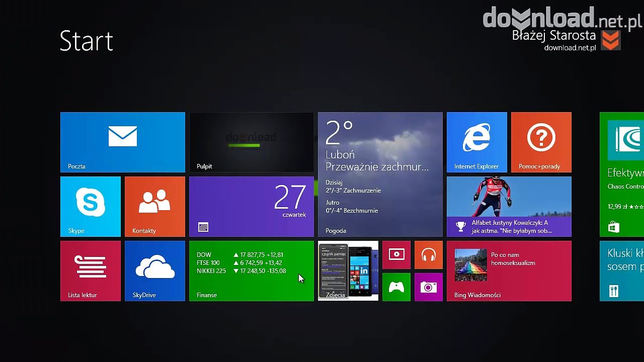Open the small Music headphones tile
Viewport: 644px width, 362px height.
point(429,255)
